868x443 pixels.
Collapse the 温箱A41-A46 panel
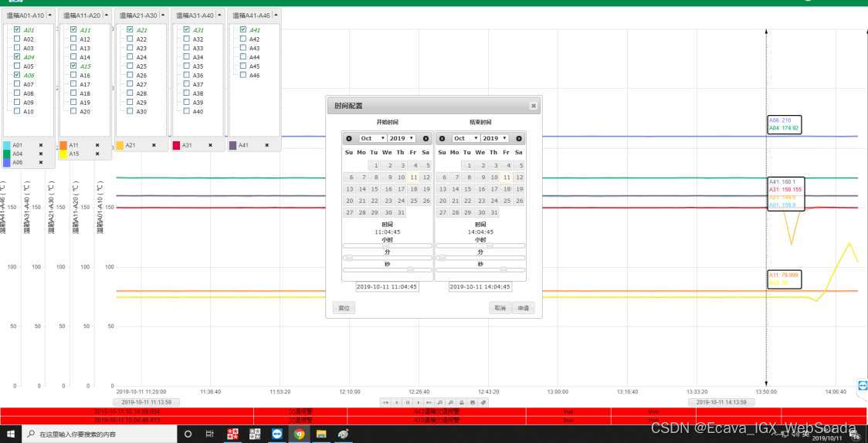[276, 15]
